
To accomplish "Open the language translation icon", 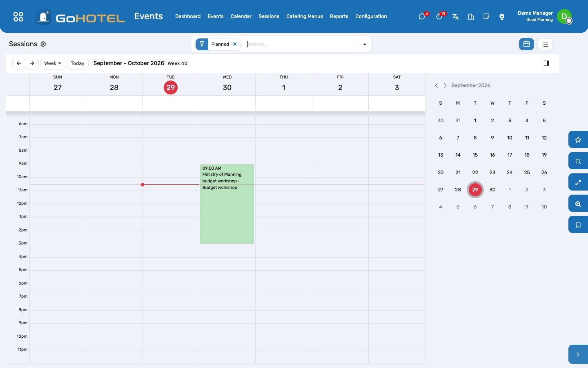I will [455, 16].
